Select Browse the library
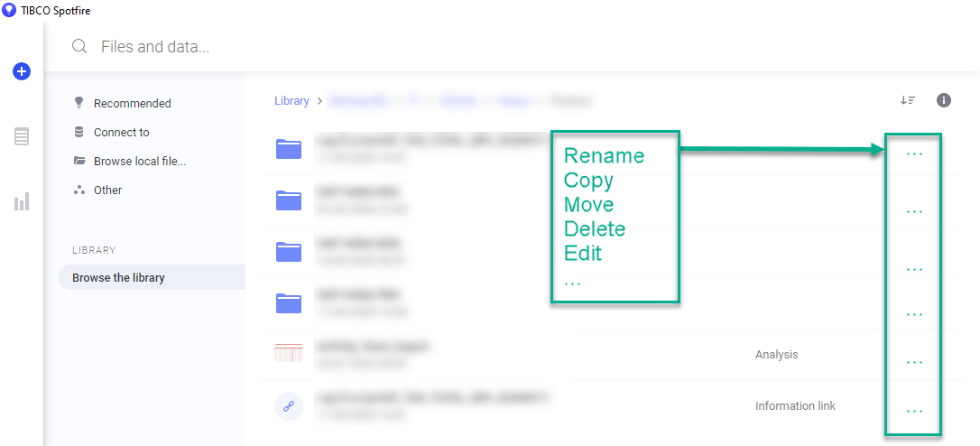 click(x=118, y=277)
